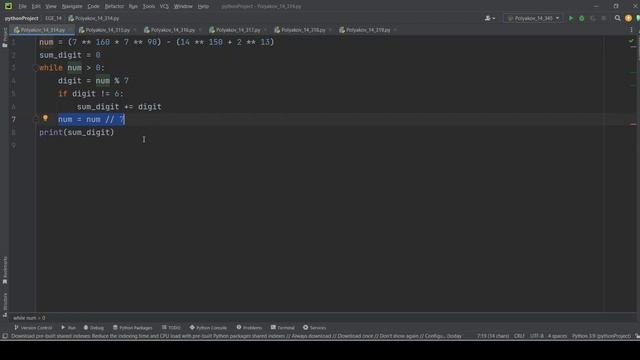The height and width of the screenshot is (360, 640).
Task: Click the orange IDE updates icon
Action: point(628,18)
